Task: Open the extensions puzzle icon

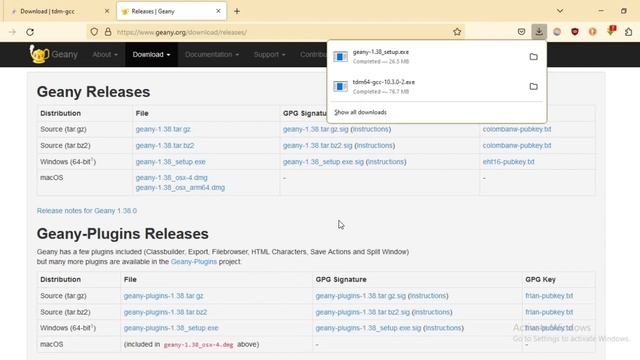Action: point(629,32)
